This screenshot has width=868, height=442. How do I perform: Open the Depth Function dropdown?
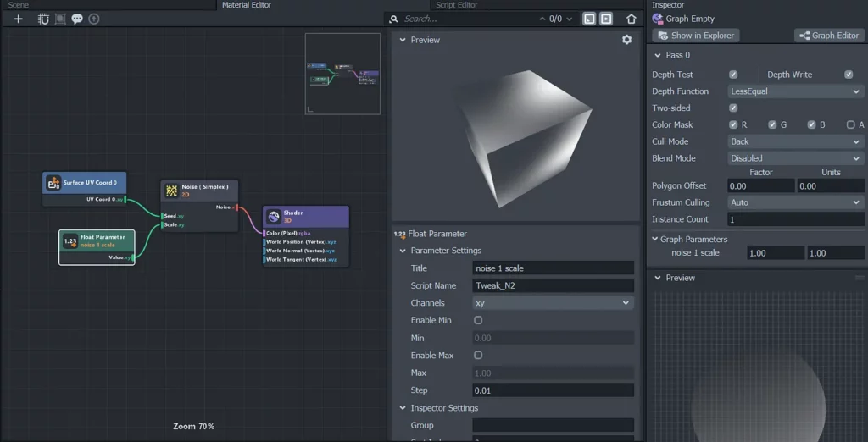[795, 91]
